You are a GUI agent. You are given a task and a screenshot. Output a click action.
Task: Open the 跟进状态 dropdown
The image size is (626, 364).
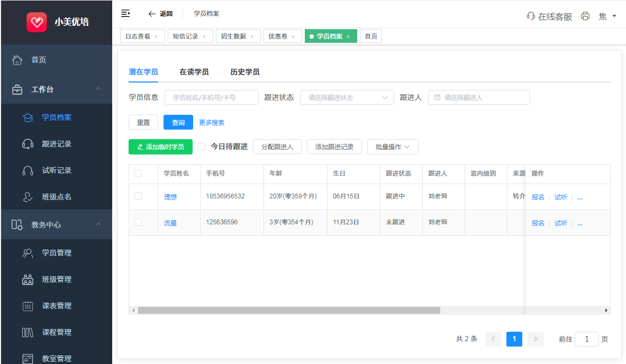click(347, 97)
